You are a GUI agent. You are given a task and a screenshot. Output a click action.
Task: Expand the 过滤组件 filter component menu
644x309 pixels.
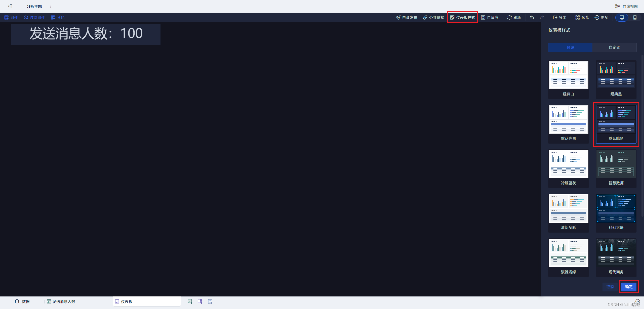34,17
